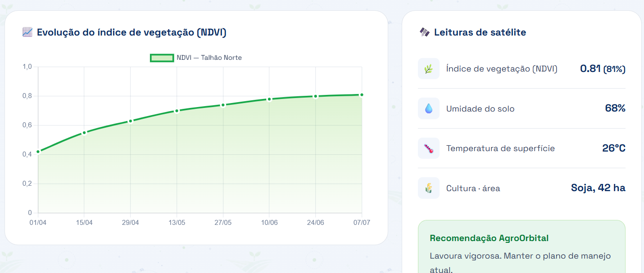Click the Recomendação AgroOrbital heading
Viewport: 644px width, 273px height.
coord(489,238)
